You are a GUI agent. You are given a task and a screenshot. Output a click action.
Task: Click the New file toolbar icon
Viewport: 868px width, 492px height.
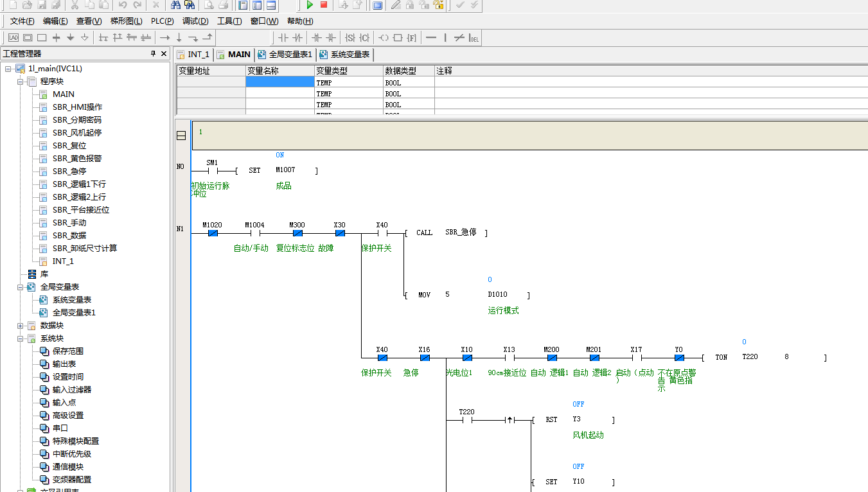(x=13, y=4)
